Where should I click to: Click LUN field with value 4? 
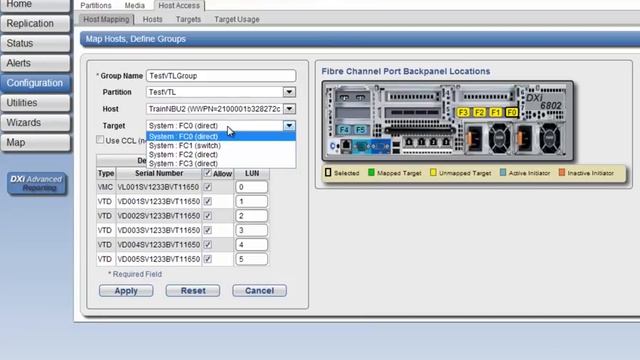(251, 244)
